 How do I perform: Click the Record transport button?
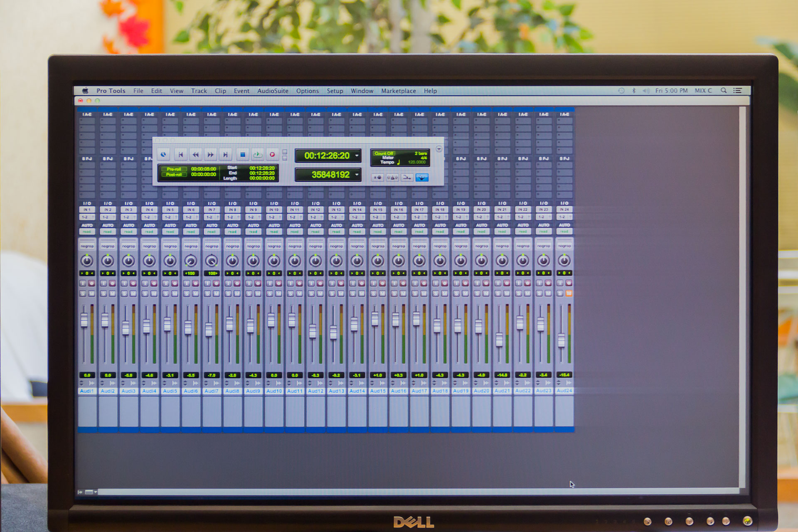pyautogui.click(x=272, y=155)
